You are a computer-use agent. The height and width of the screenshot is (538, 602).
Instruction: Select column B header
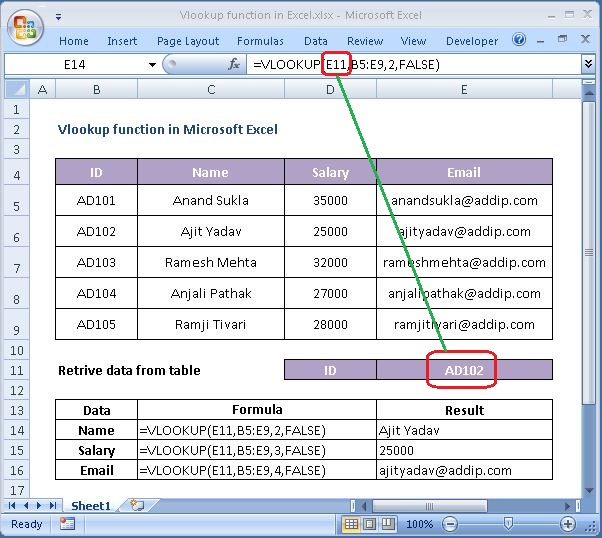[x=96, y=89]
